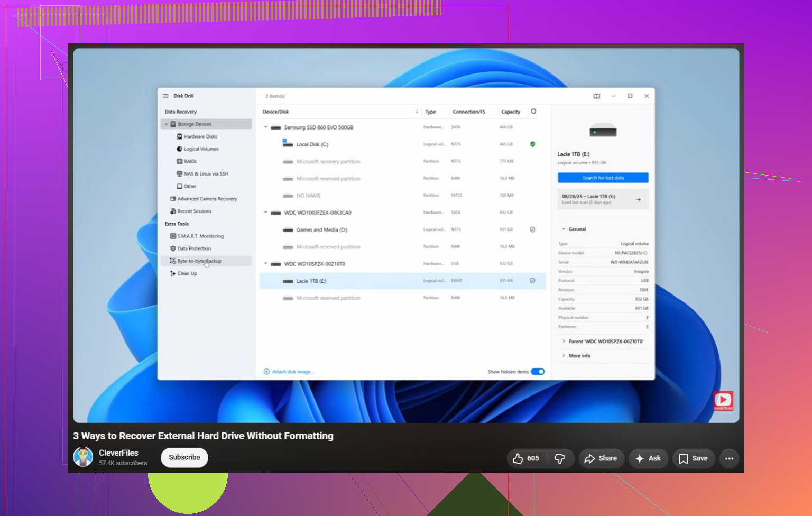Open the three-dot more actions menu
The image size is (812, 516).
point(730,458)
